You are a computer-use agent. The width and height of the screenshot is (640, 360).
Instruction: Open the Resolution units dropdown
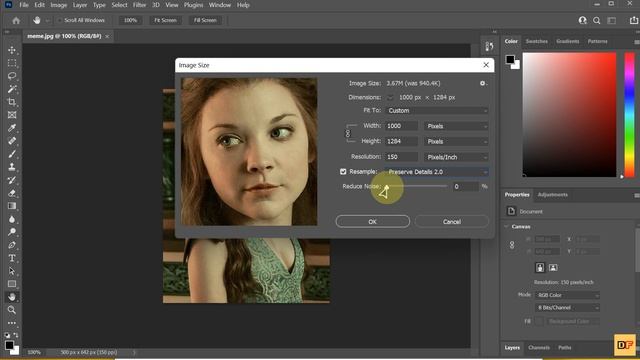click(456, 157)
